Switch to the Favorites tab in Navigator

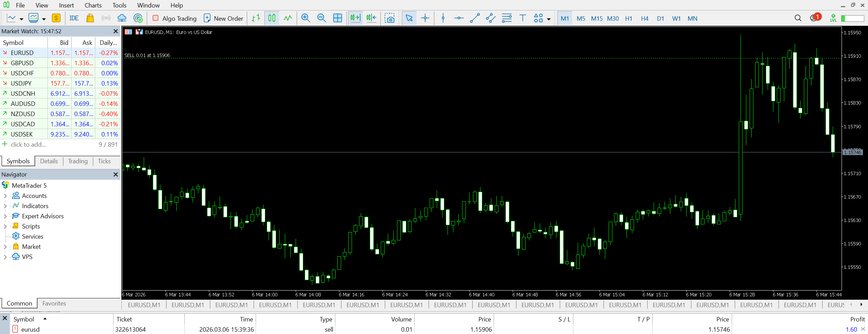[54, 303]
